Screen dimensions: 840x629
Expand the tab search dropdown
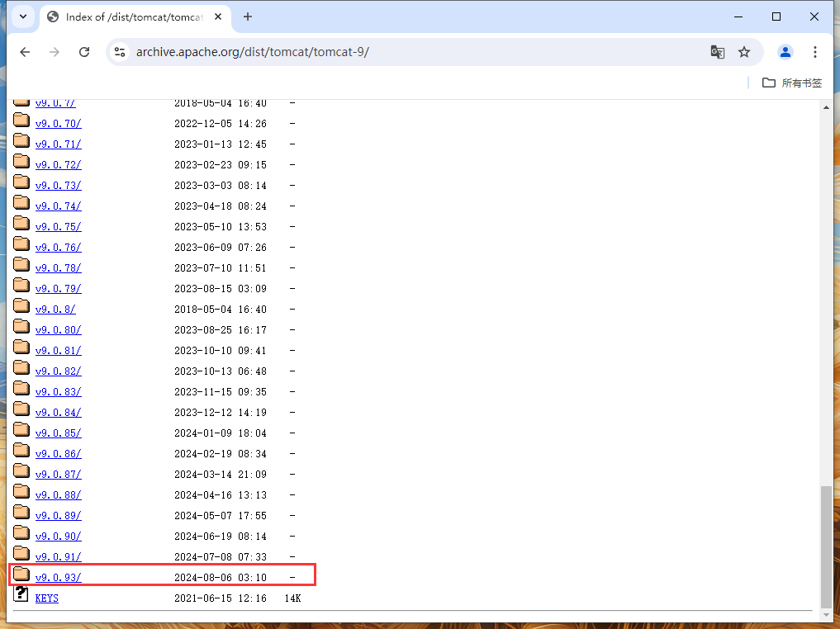[x=23, y=17]
